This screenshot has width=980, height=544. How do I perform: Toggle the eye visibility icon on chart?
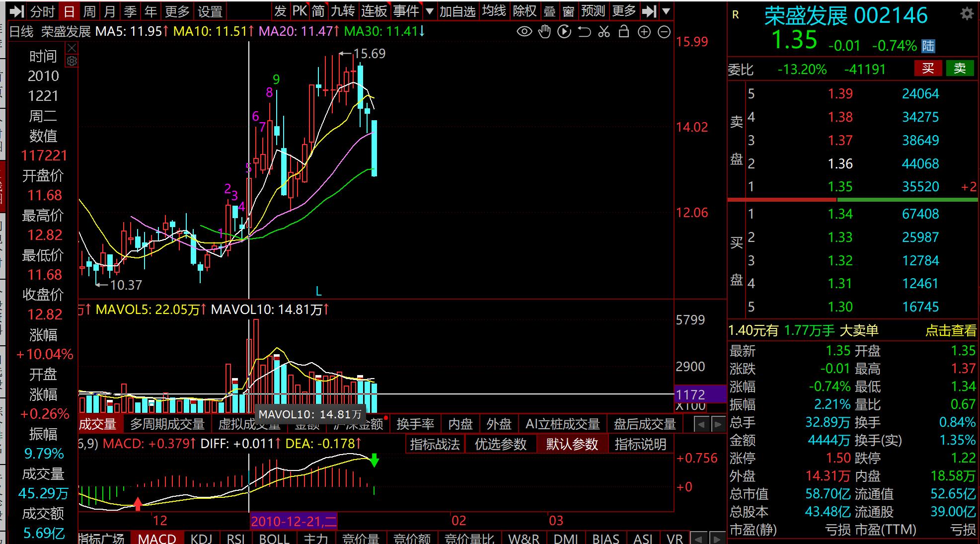(x=524, y=32)
